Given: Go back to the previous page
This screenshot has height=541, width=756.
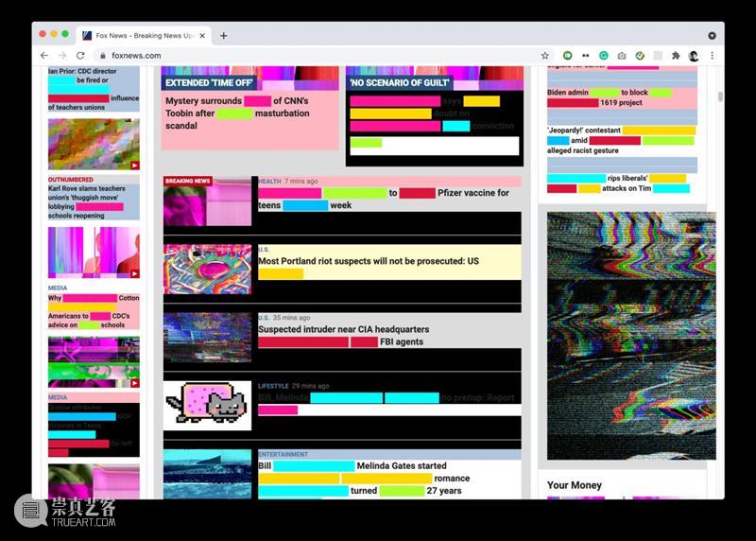Looking at the screenshot, I should pyautogui.click(x=43, y=56).
